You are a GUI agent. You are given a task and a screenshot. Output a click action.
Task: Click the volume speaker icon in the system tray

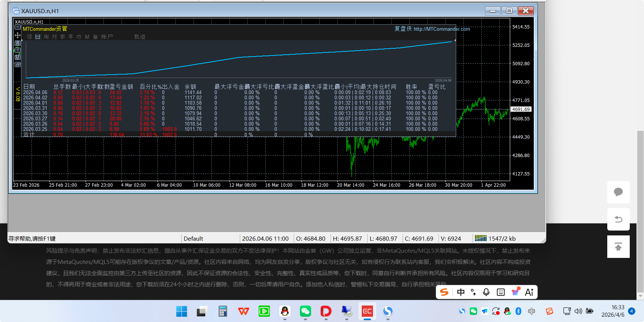pyautogui.click(x=578, y=311)
